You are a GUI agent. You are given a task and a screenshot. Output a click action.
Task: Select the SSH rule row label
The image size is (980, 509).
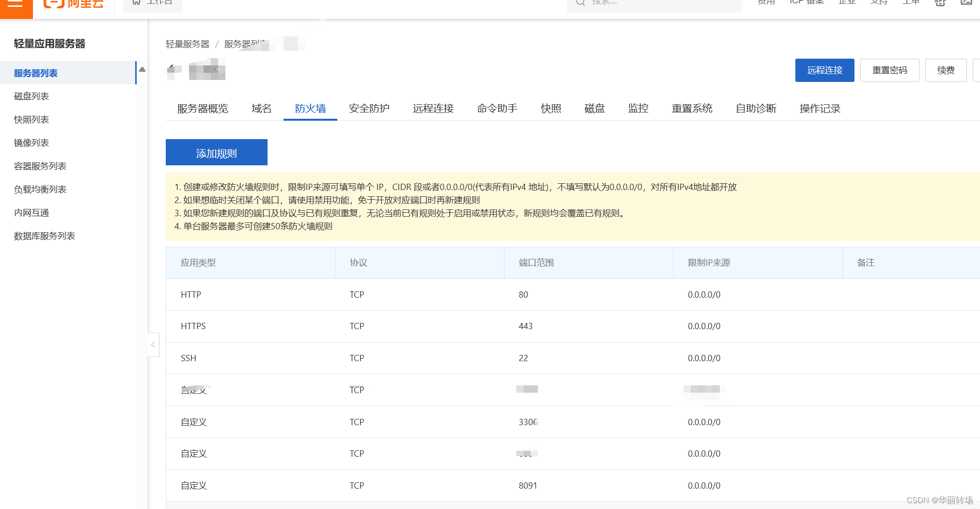coord(189,358)
